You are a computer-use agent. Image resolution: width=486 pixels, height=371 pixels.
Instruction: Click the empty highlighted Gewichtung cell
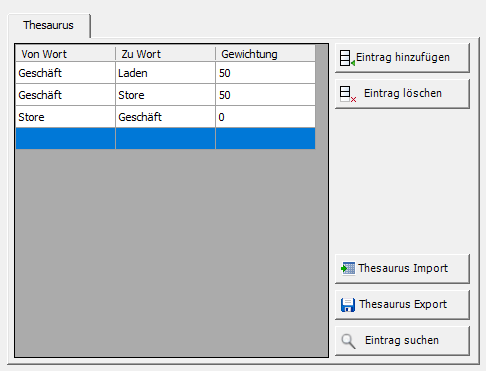click(x=265, y=139)
